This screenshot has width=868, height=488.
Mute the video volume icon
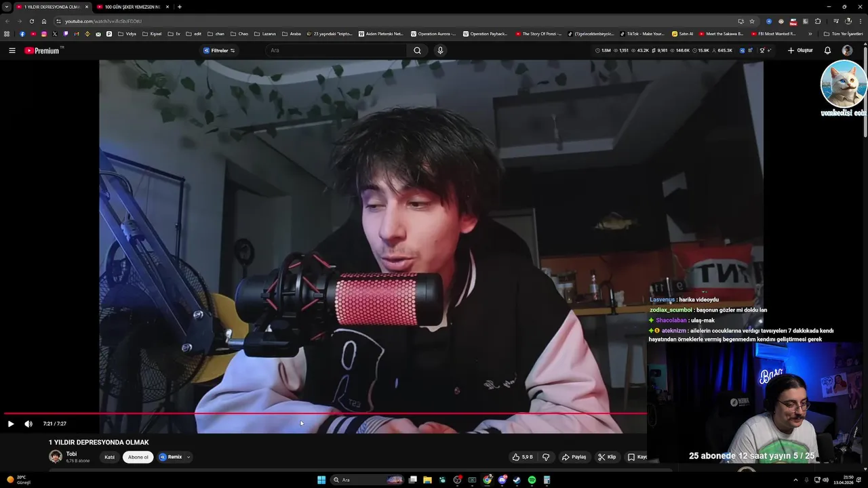pos(28,424)
